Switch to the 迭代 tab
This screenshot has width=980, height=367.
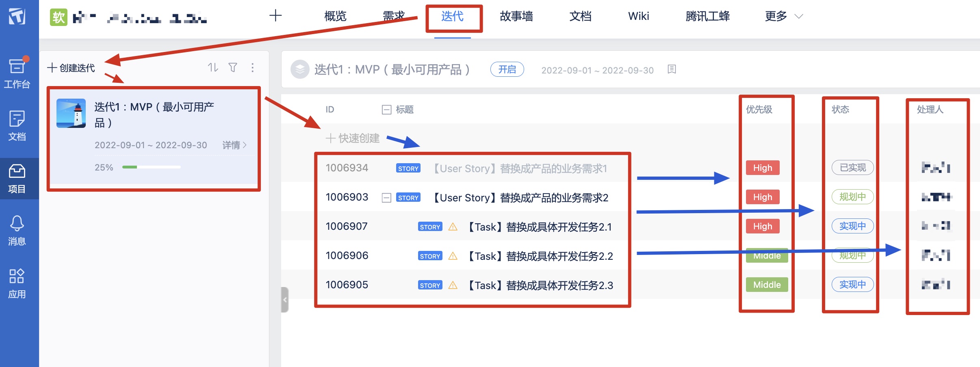click(452, 16)
